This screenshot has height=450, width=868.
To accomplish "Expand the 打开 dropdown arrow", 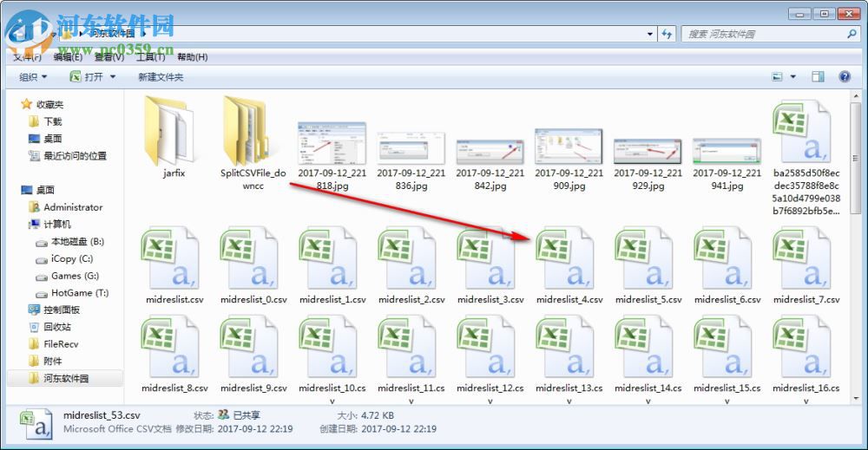I will [113, 77].
